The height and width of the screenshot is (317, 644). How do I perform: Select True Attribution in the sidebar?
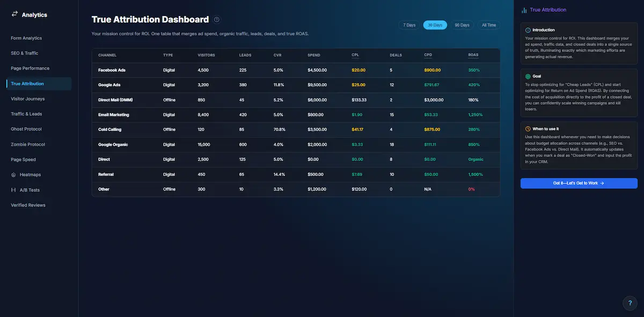point(39,84)
